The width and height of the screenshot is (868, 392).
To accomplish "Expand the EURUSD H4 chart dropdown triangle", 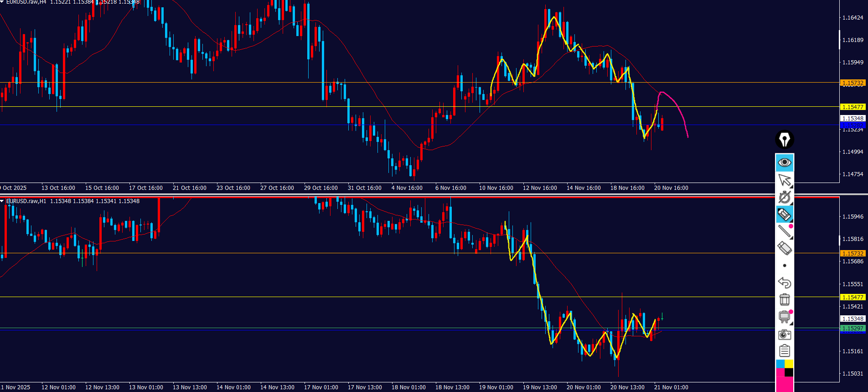I will coord(2,2).
